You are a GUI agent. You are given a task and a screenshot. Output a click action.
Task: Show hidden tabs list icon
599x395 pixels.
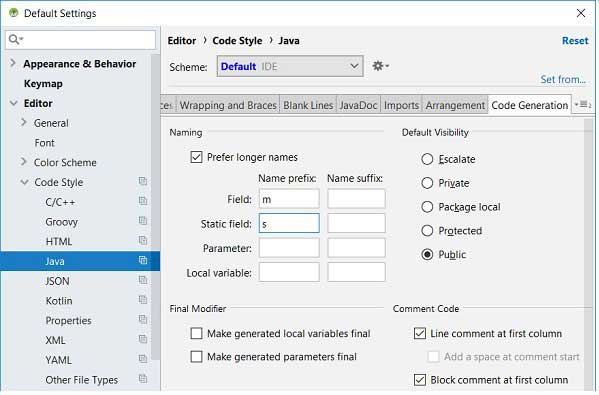[583, 104]
